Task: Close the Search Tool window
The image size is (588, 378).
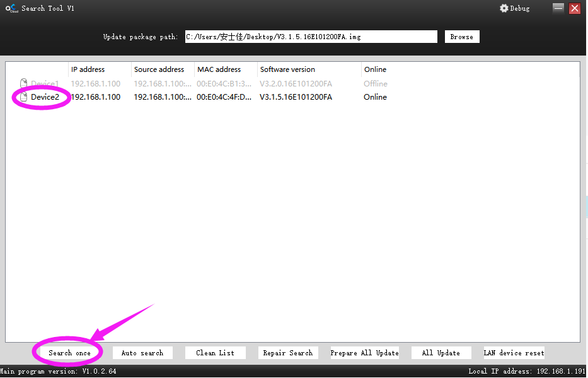Action: coord(575,8)
